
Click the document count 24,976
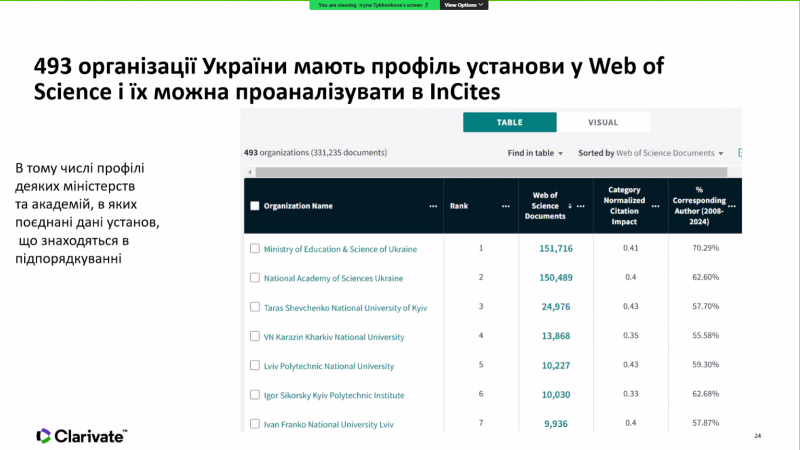coord(556,307)
